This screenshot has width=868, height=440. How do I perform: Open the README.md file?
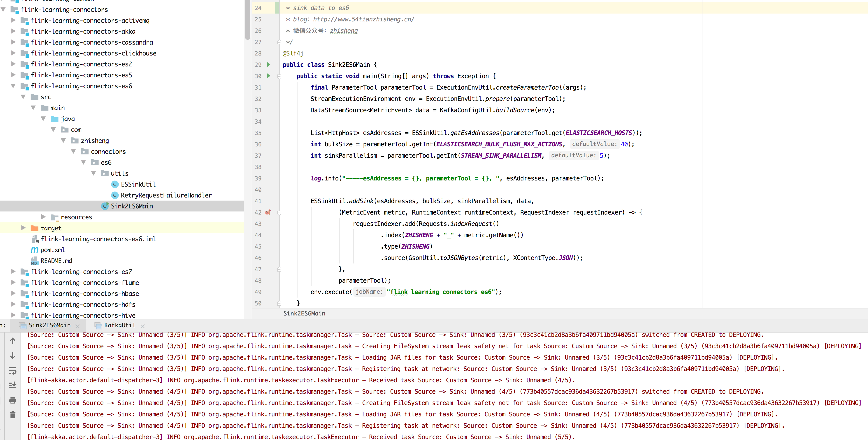click(x=56, y=261)
